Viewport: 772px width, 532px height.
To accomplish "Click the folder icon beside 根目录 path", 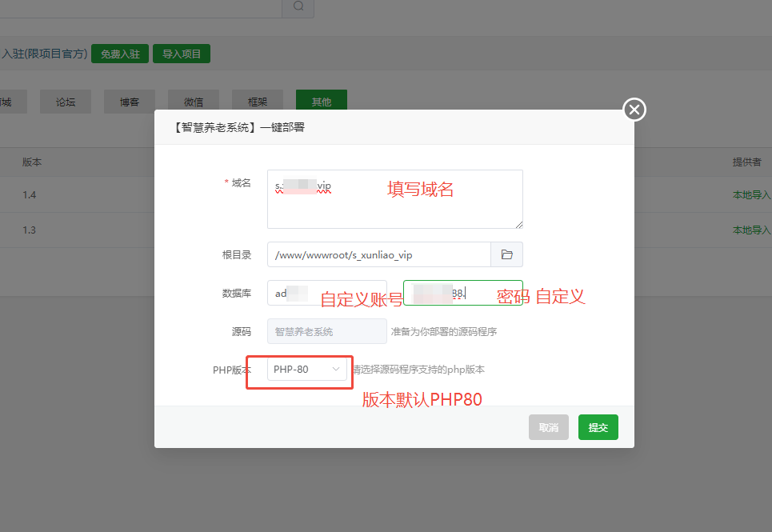I will pos(506,254).
